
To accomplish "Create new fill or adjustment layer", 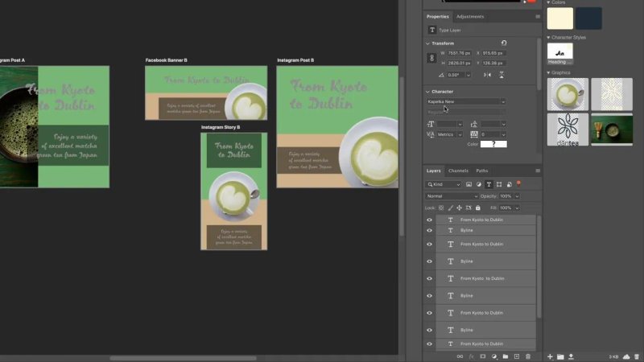I will [x=494, y=356].
